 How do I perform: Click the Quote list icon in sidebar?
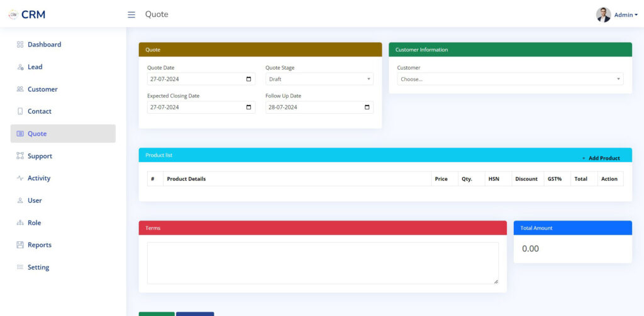[x=20, y=133]
